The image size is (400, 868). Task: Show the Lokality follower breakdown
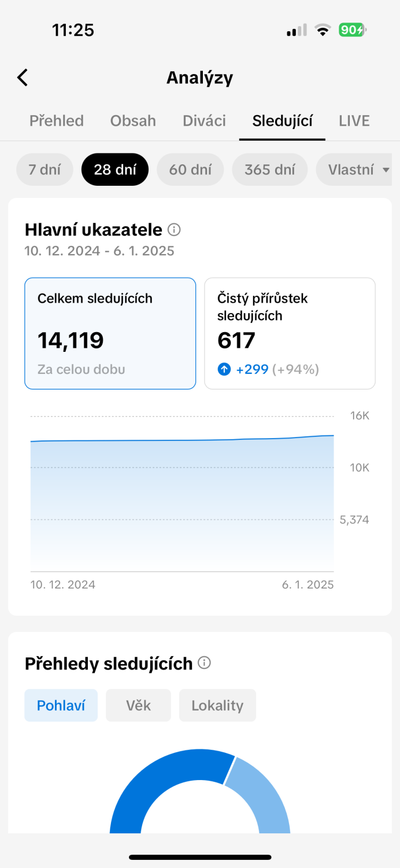[x=217, y=705]
